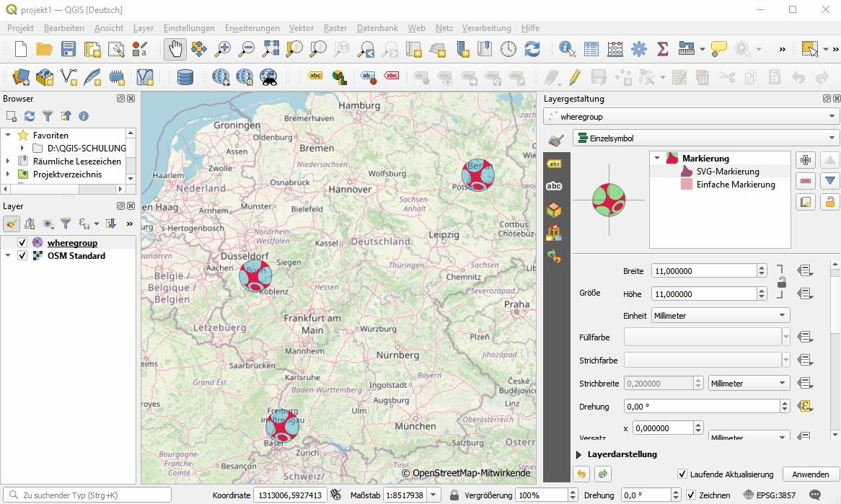Screen dimensions: 841x504
Task: Expand the Layerdarstellung section
Action: pyautogui.click(x=578, y=454)
